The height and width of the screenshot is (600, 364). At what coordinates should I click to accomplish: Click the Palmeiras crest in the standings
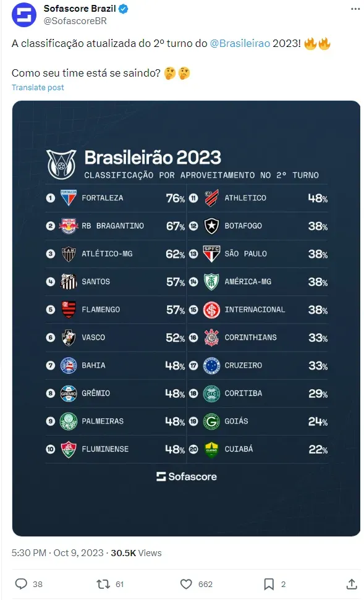point(69,421)
